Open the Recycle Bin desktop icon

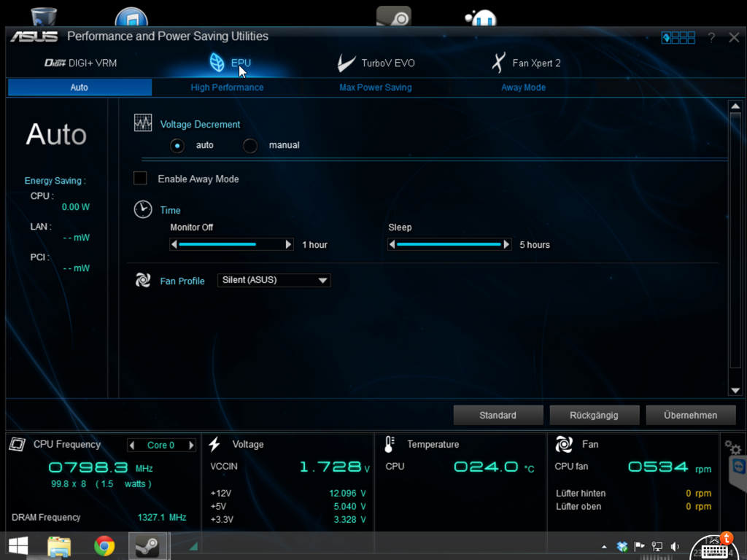point(43,17)
